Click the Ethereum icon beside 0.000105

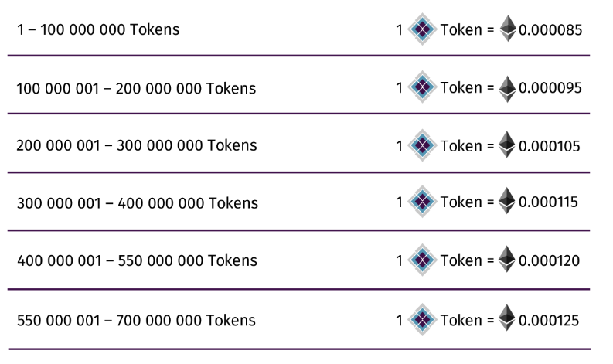click(x=508, y=145)
